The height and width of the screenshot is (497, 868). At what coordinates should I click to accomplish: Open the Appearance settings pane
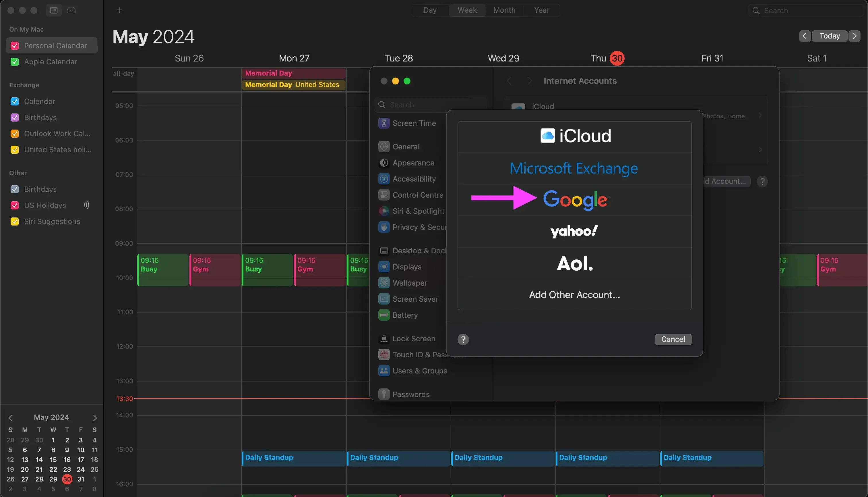tap(413, 163)
